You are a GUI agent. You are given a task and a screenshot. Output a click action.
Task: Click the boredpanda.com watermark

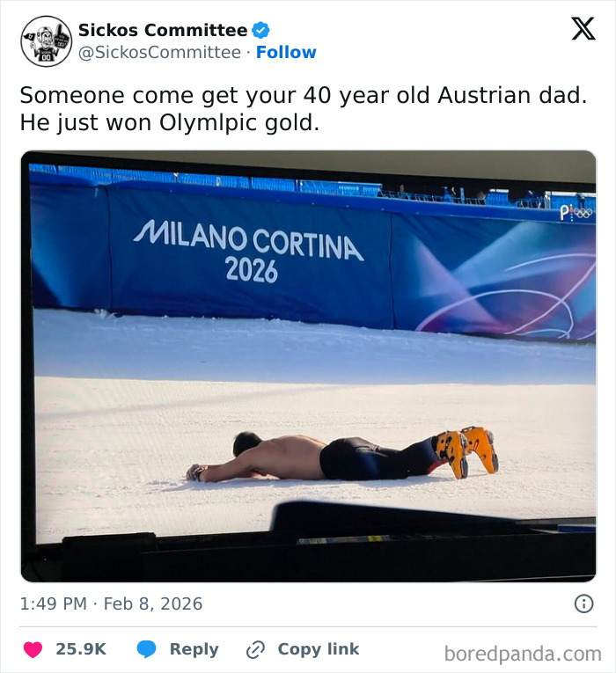pos(523,653)
